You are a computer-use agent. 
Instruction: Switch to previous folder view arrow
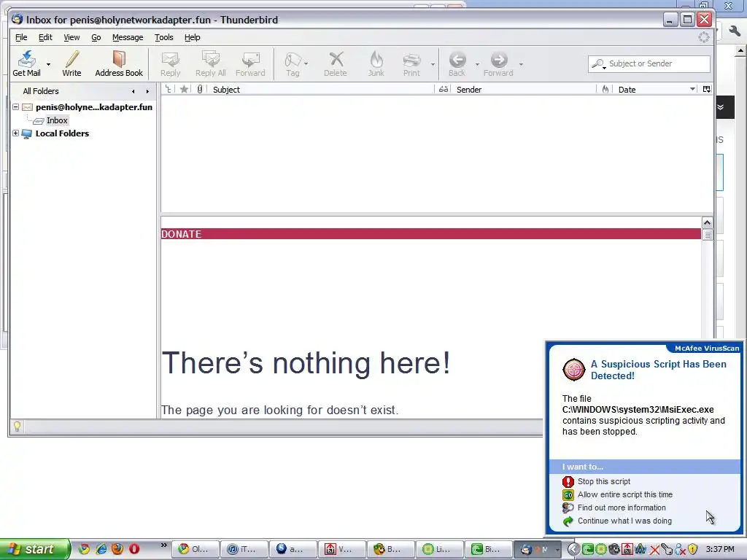pyautogui.click(x=133, y=91)
